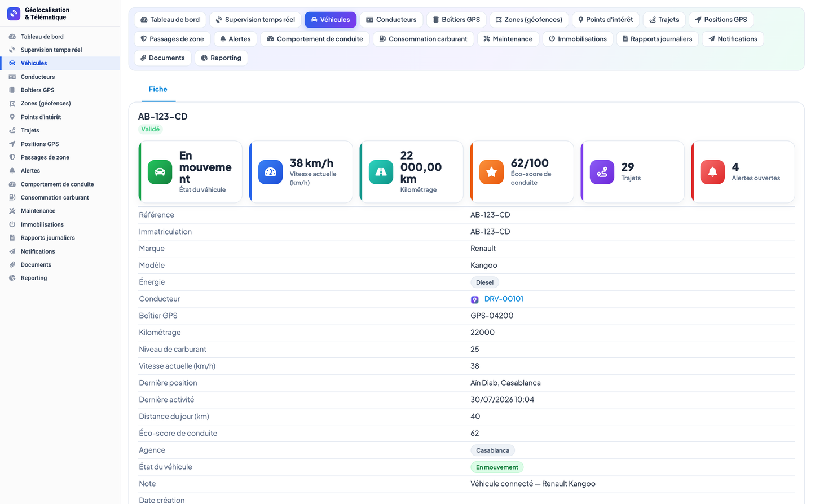Open Zones (géofences) top tab
Viewport: 815px width, 504px height.
(x=529, y=20)
